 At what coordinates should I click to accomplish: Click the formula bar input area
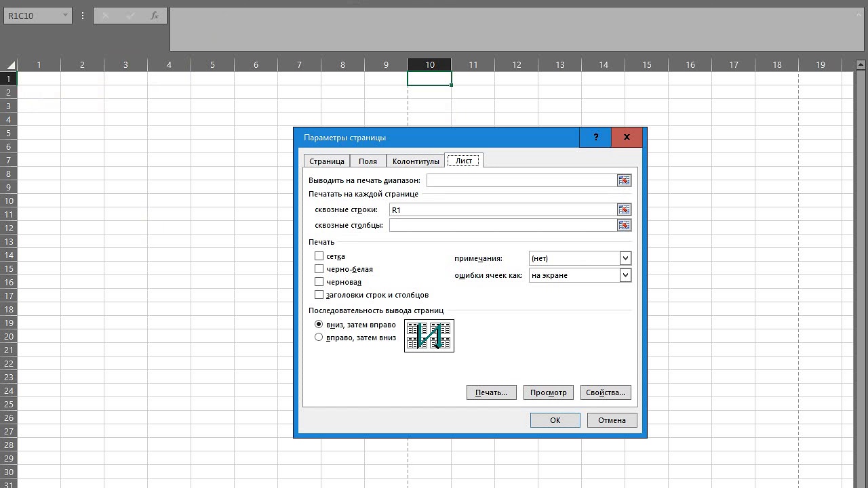click(x=517, y=29)
